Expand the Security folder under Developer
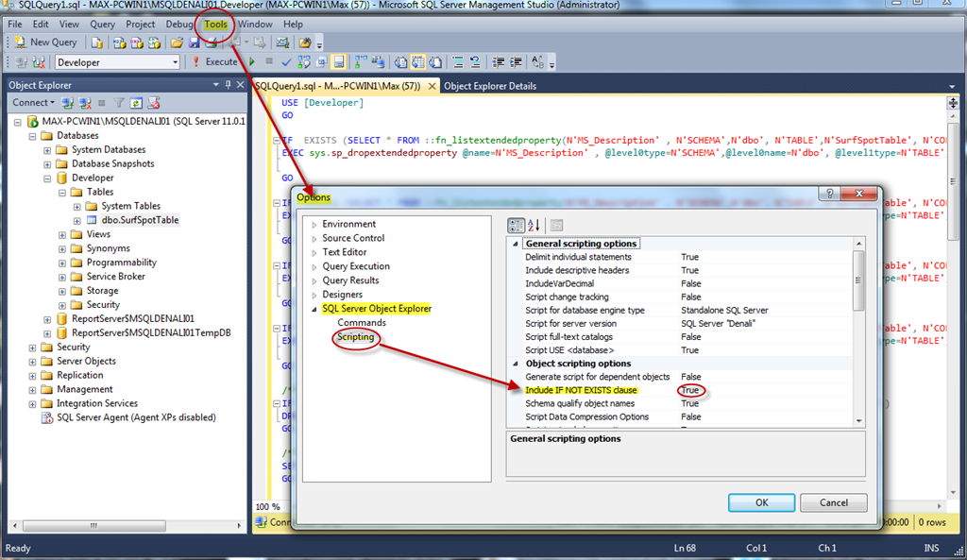The height and width of the screenshot is (560, 967). click(x=62, y=305)
